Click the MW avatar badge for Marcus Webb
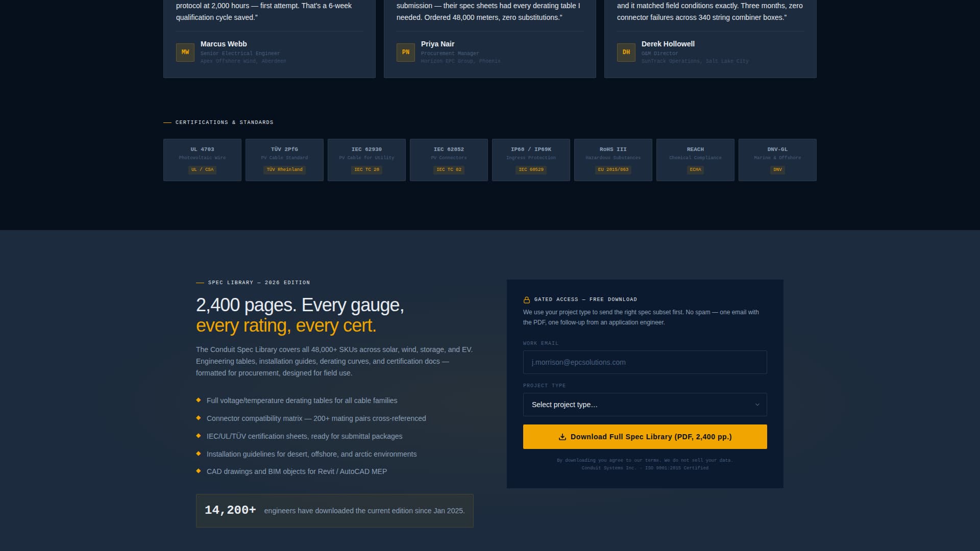980x551 pixels. (x=185, y=52)
